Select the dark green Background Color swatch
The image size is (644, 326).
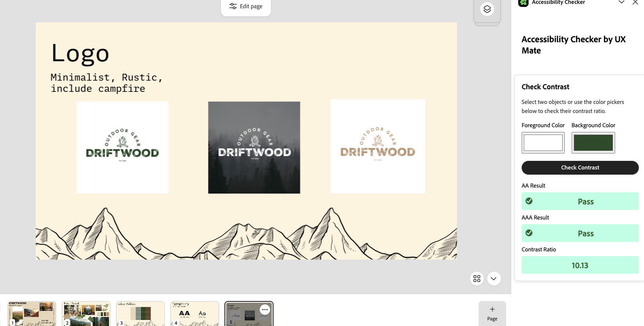point(593,143)
